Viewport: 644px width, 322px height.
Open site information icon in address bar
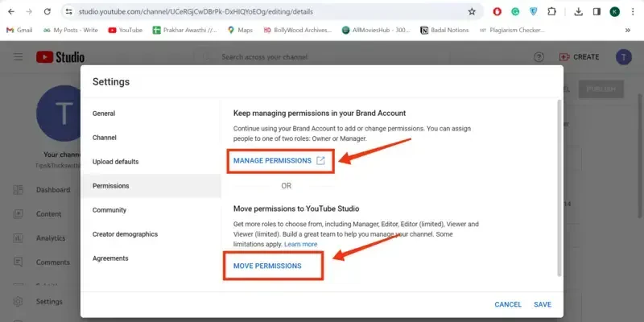(x=69, y=12)
